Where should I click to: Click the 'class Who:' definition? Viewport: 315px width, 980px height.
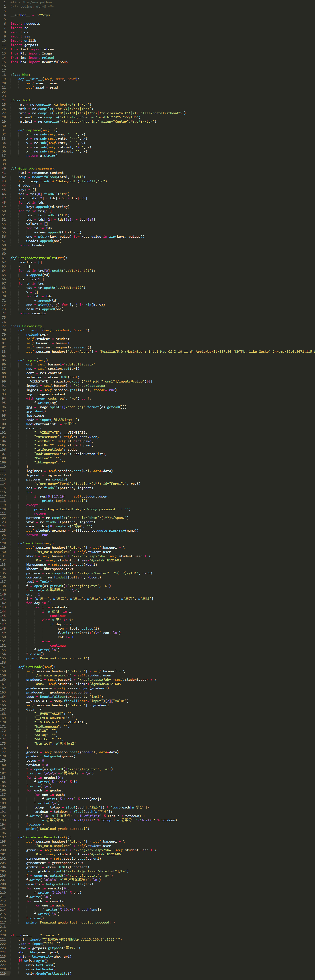(20, 75)
